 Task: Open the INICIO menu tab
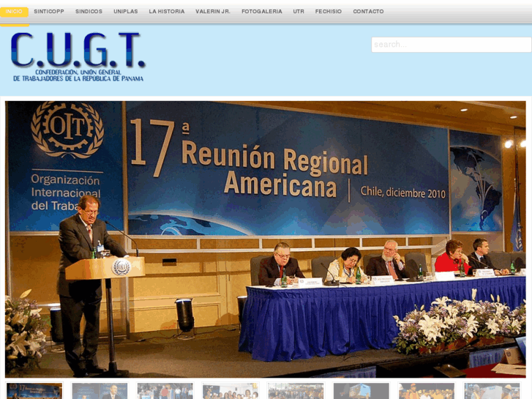click(x=14, y=12)
